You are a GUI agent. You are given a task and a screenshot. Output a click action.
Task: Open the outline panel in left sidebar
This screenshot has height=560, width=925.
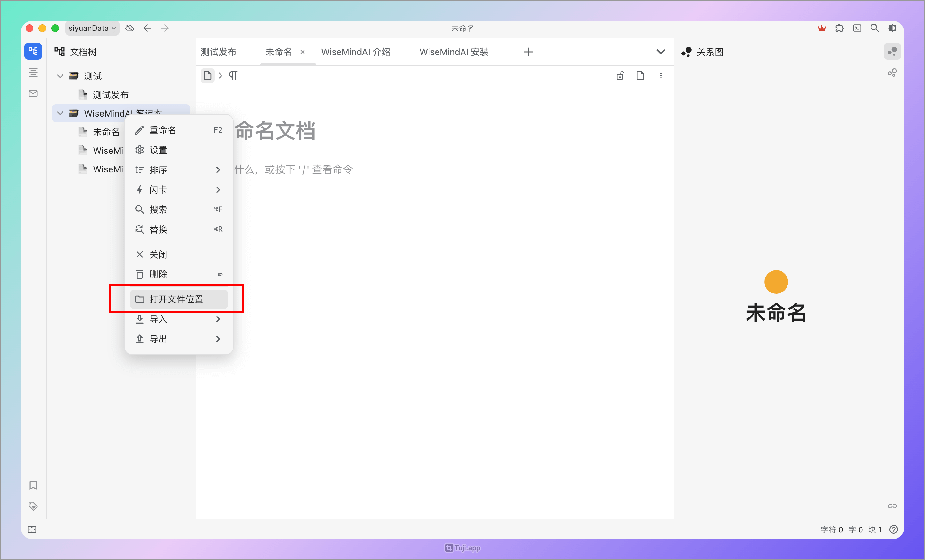click(33, 72)
